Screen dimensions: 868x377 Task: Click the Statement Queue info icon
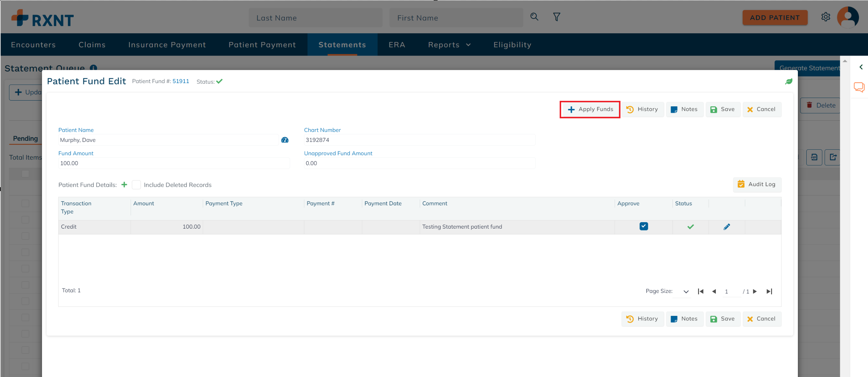point(93,68)
